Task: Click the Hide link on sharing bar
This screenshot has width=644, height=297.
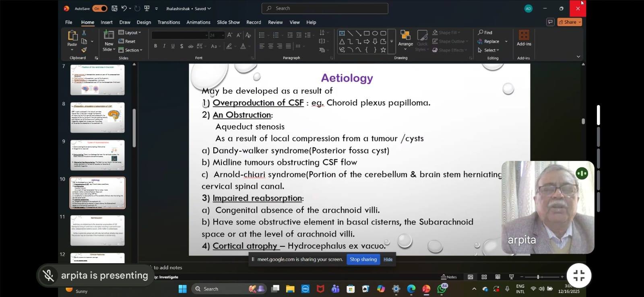Action: (x=388, y=260)
